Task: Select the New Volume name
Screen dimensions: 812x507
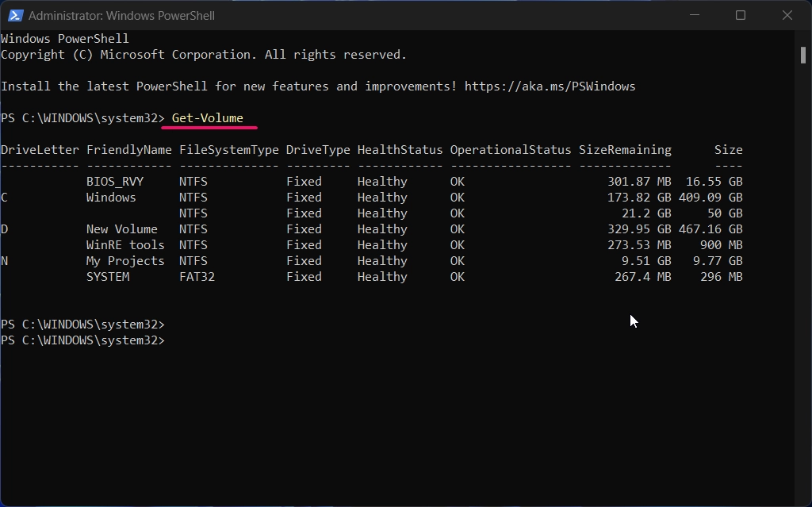Action: 121,229
